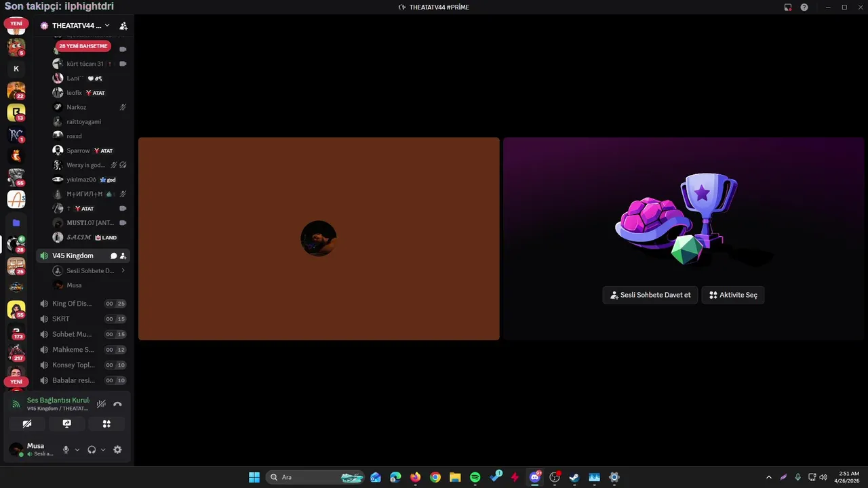The image size is (868, 488).
Task: Click taskbar search box Ara
Action: [315, 477]
